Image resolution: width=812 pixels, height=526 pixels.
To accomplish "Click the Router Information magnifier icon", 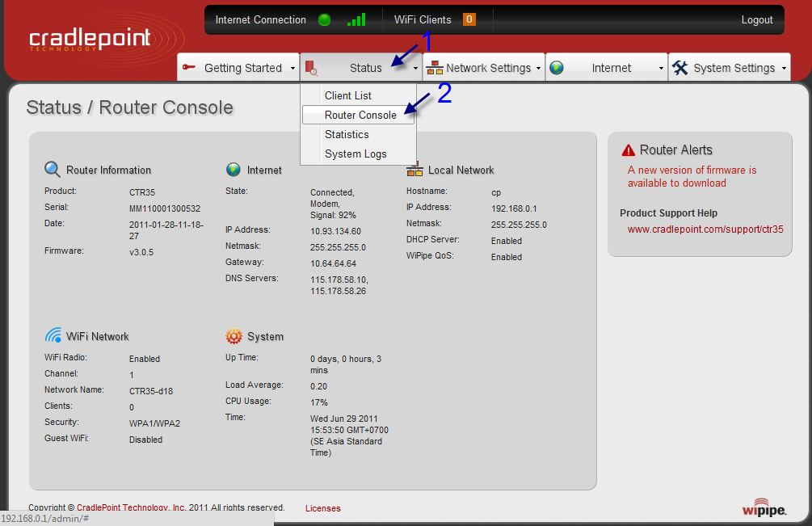I will pos(53,170).
